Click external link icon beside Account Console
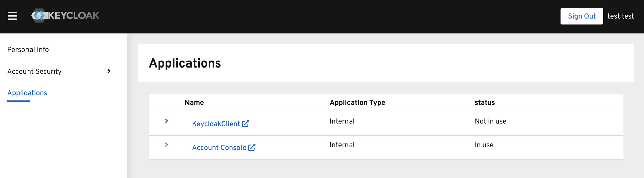This screenshot has width=644, height=178. click(252, 147)
